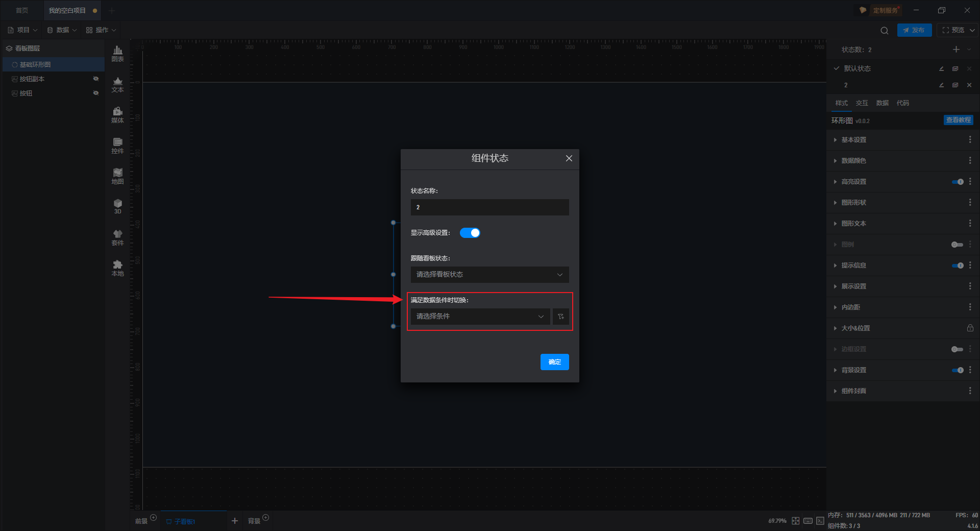Add a new state with the plus icon
980x531 pixels.
coord(956,50)
